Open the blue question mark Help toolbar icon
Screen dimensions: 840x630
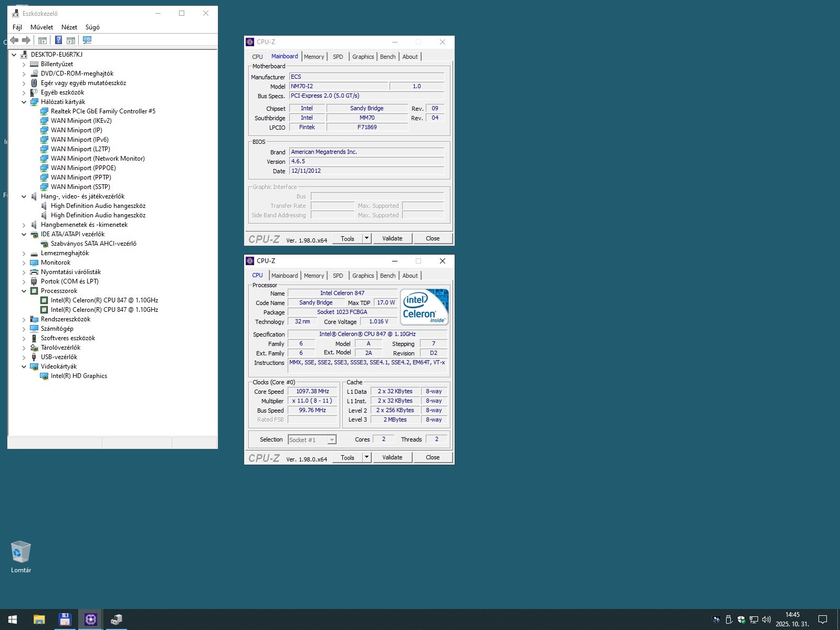[58, 40]
